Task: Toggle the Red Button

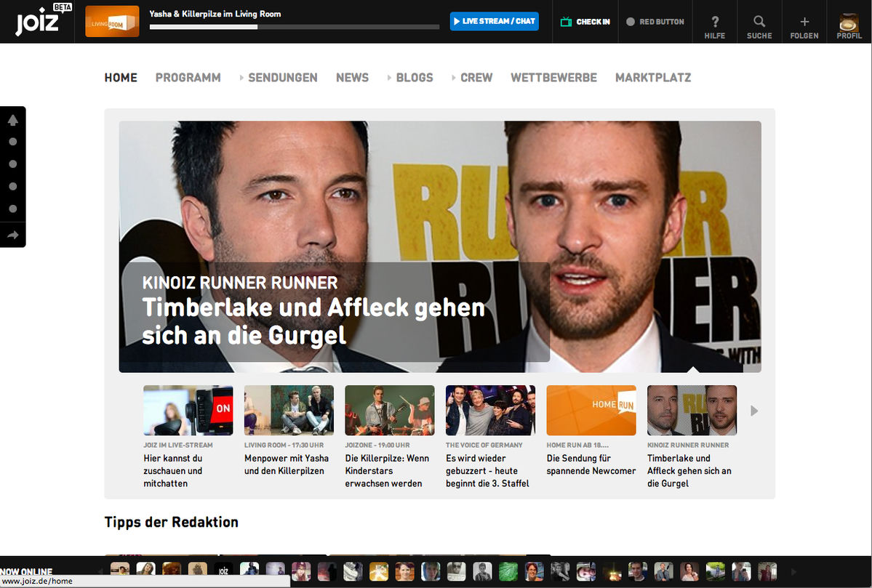Action: (x=631, y=22)
